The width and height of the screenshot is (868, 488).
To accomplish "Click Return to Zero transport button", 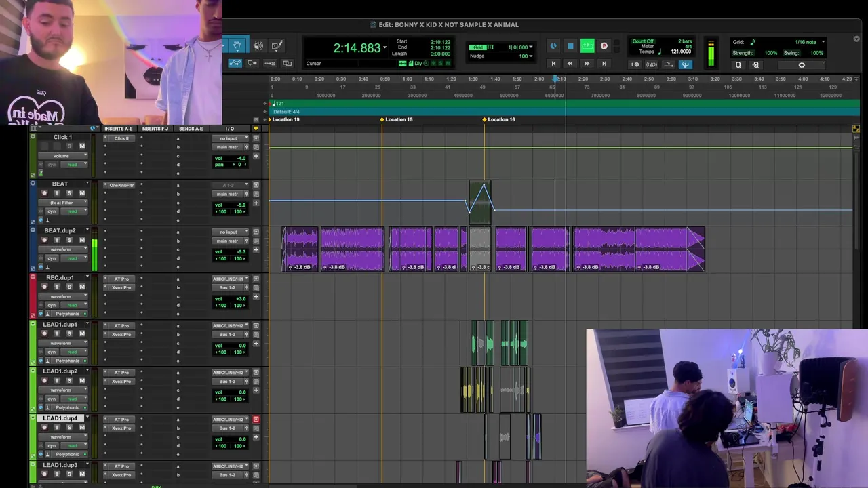I will click(x=553, y=64).
